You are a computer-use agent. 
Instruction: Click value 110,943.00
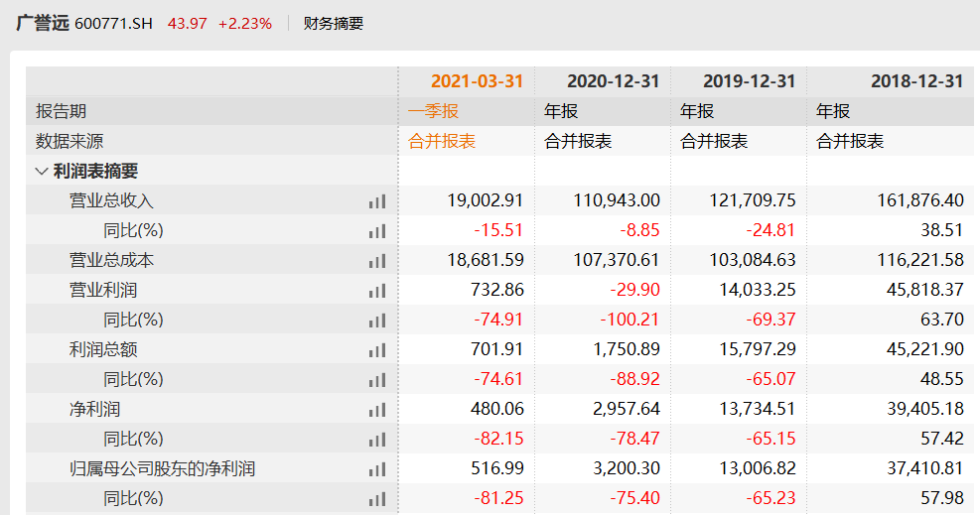(617, 200)
